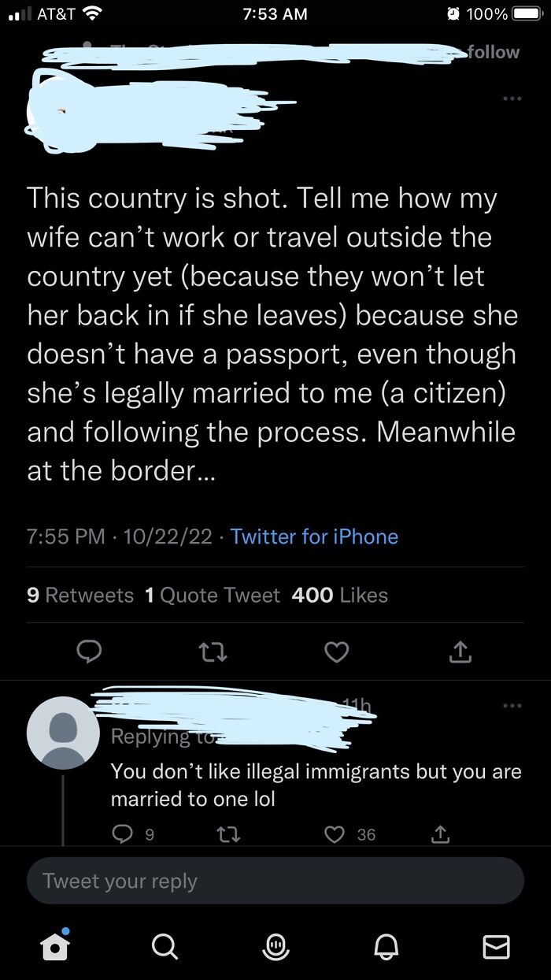Open Direct Messages
Screen dimensions: 551x980
(496, 948)
